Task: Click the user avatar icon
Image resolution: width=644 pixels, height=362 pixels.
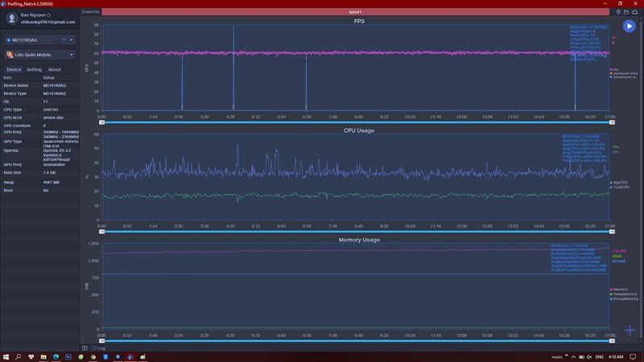Action: coord(11,18)
